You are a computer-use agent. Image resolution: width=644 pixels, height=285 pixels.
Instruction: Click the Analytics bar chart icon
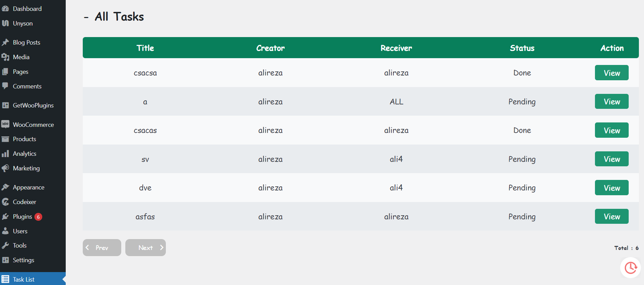pyautogui.click(x=5, y=154)
